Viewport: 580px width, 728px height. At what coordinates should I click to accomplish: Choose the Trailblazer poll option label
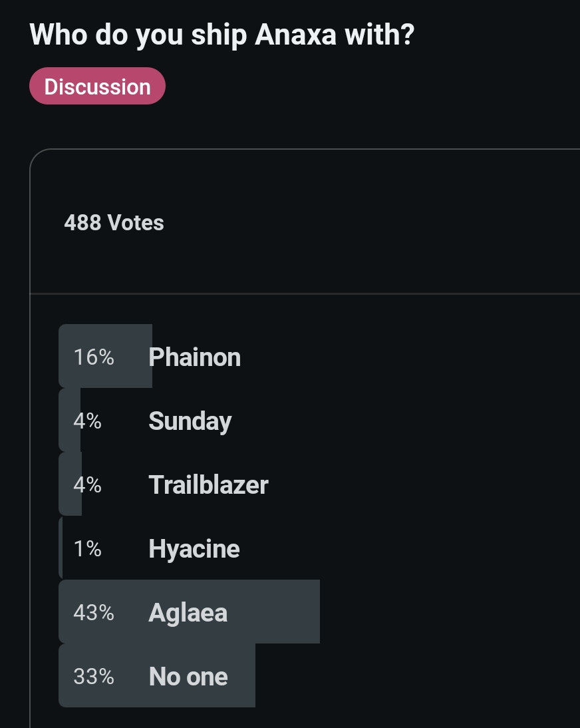tap(208, 484)
